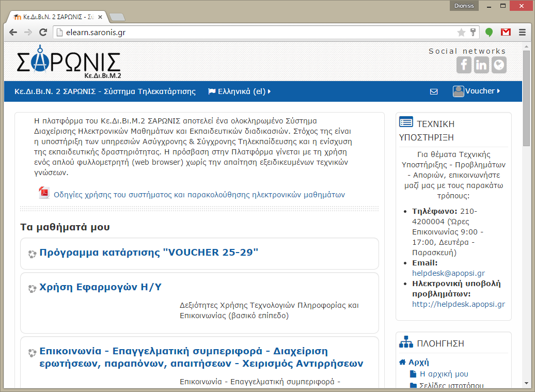Click the scrollbar up arrow

tap(526, 46)
